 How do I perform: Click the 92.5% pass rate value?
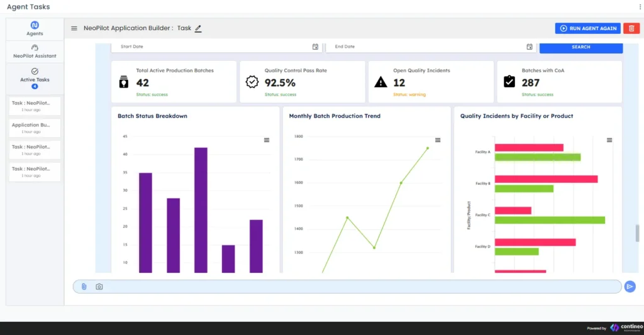pos(280,82)
